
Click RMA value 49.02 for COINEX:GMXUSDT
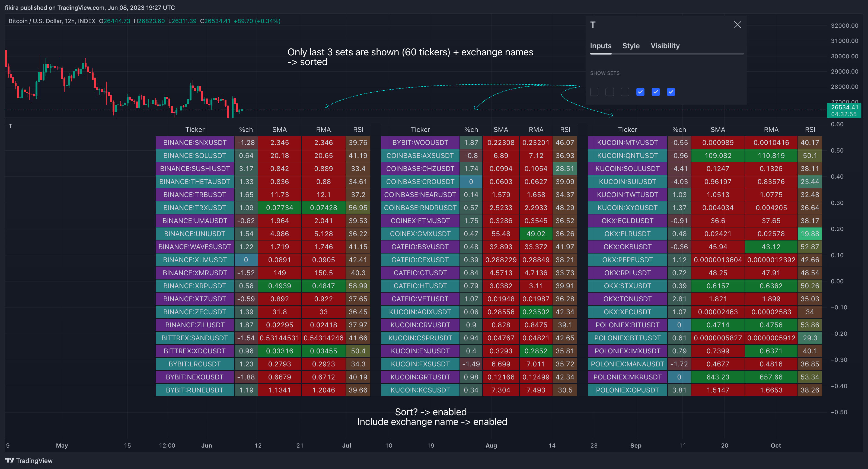coord(536,234)
